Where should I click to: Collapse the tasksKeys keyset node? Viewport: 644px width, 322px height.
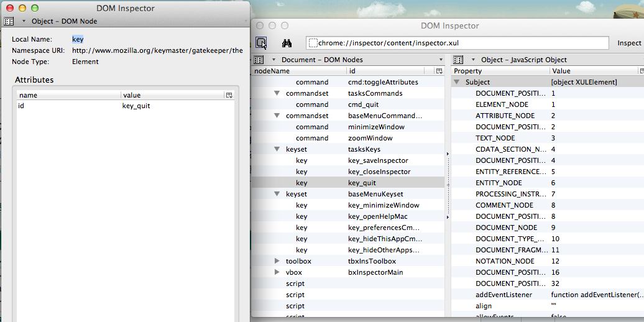pyautogui.click(x=277, y=149)
